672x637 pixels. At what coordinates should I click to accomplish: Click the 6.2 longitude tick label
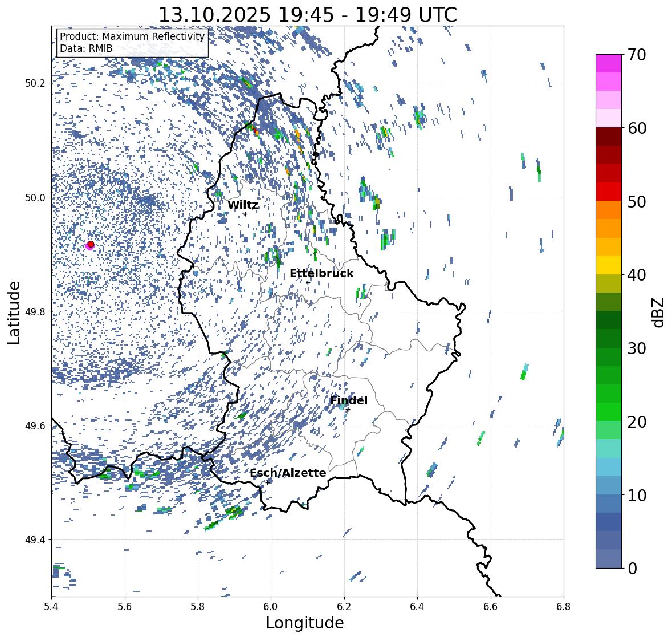pos(344,607)
